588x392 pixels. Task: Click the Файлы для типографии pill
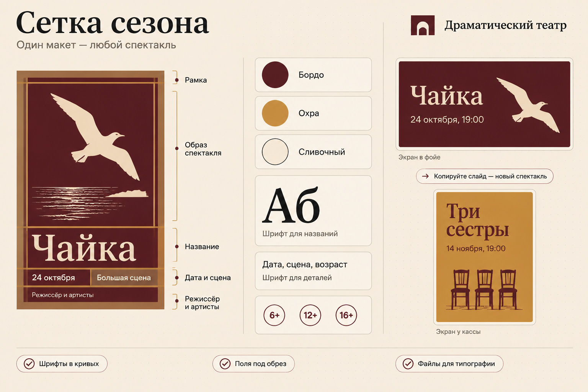pyautogui.click(x=449, y=364)
